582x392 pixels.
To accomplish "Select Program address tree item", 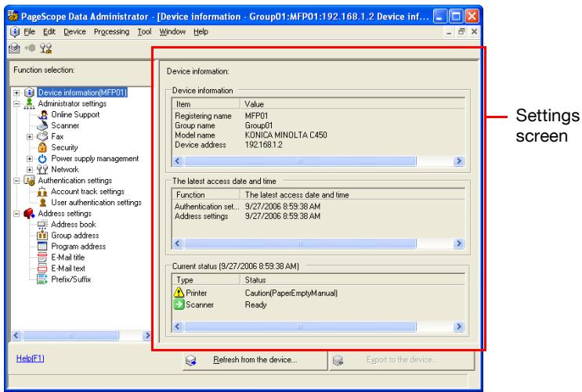I will pos(78,246).
